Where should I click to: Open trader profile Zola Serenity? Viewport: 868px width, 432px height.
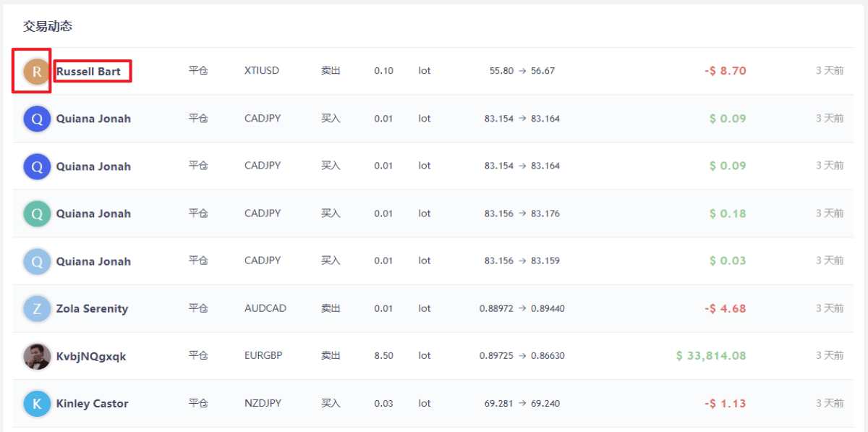coord(92,308)
